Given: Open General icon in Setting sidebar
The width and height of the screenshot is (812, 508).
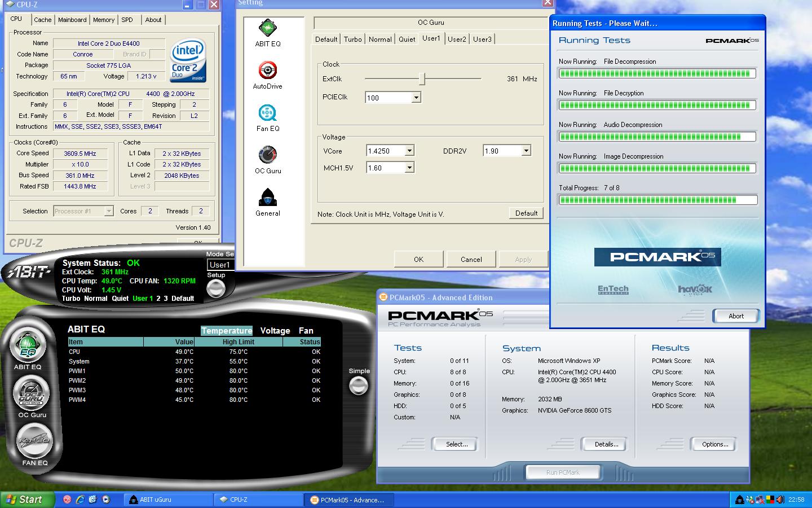Looking at the screenshot, I should [x=267, y=197].
